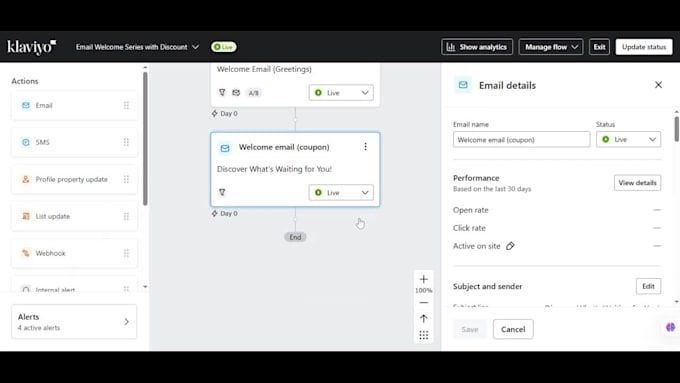Click the Active on site edit pencil icon

point(510,246)
